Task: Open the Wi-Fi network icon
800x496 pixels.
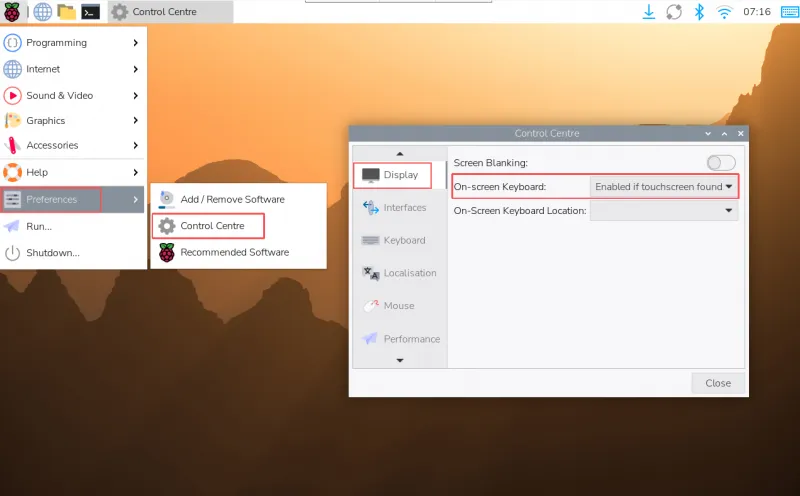Action: (725, 12)
